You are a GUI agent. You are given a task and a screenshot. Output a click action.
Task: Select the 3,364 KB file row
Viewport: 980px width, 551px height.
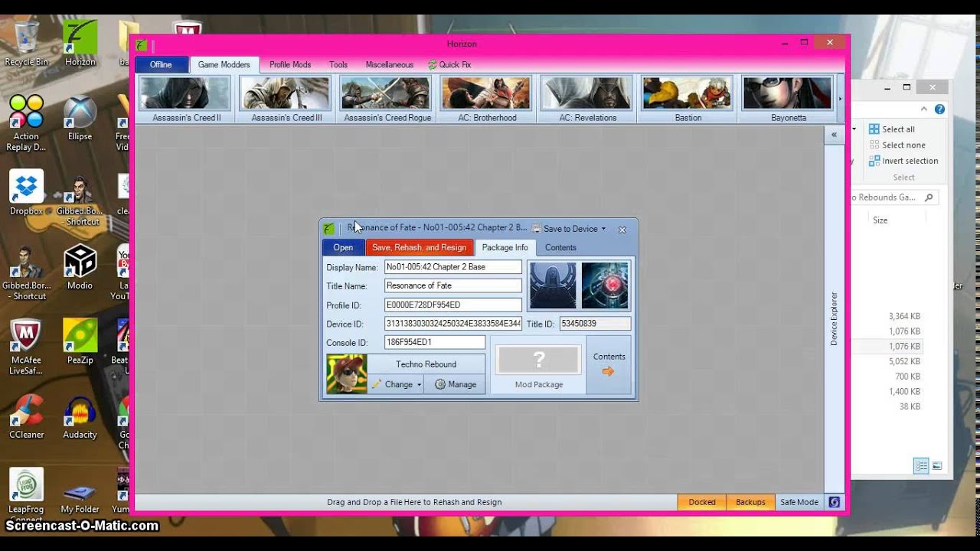pyautogui.click(x=903, y=316)
